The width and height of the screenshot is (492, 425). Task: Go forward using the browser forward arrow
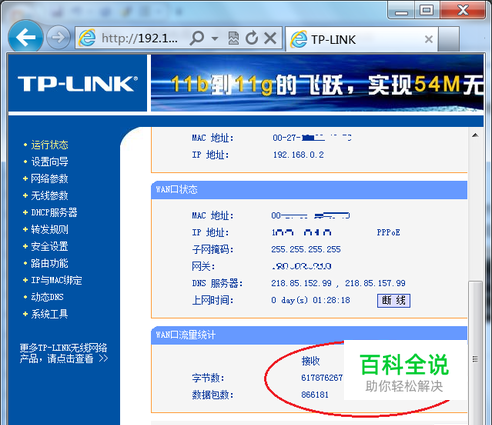(58, 37)
